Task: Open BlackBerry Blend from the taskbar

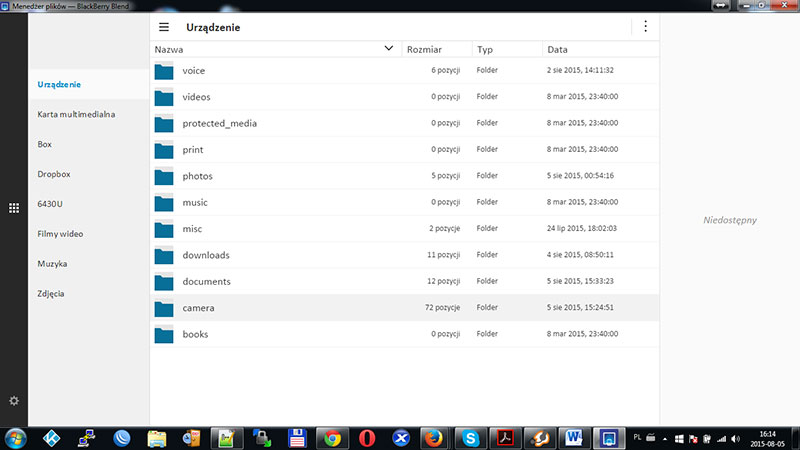Action: [x=609, y=438]
